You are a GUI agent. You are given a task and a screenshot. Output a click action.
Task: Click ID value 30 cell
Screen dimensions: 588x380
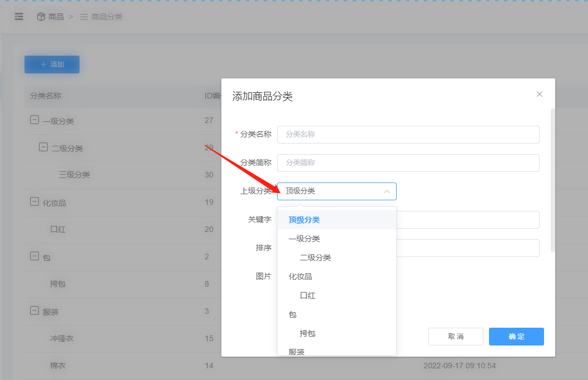tap(209, 175)
